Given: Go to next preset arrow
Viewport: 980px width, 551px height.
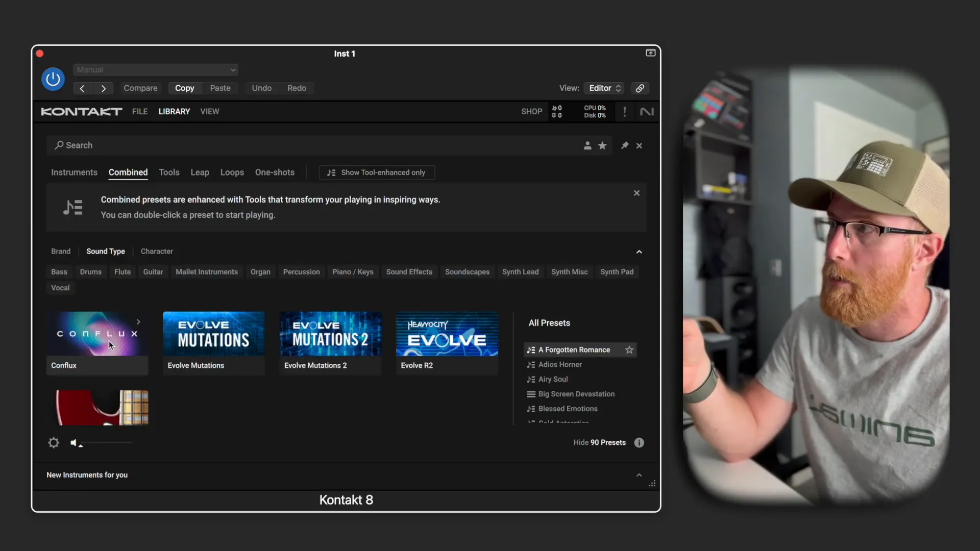Looking at the screenshot, I should 104,88.
